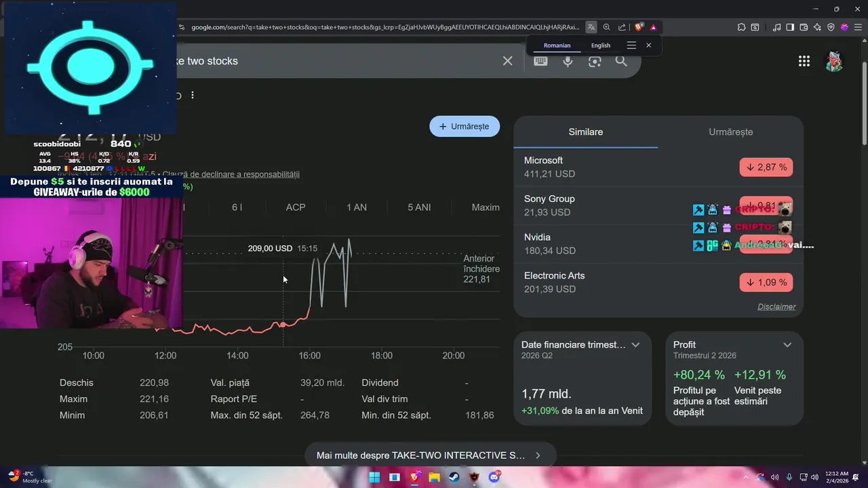Open File Explorer from the taskbar

(x=434, y=477)
